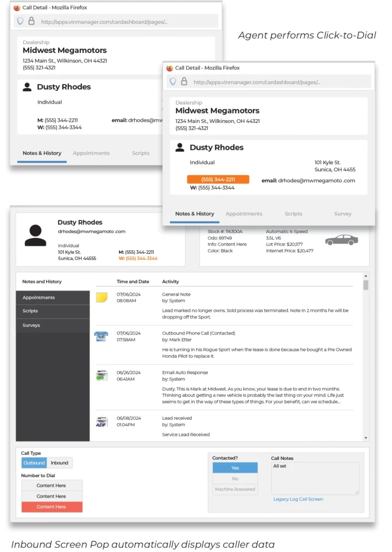Click padlock icon in front window address bar
The width and height of the screenshot is (392, 552).
click(x=184, y=81)
